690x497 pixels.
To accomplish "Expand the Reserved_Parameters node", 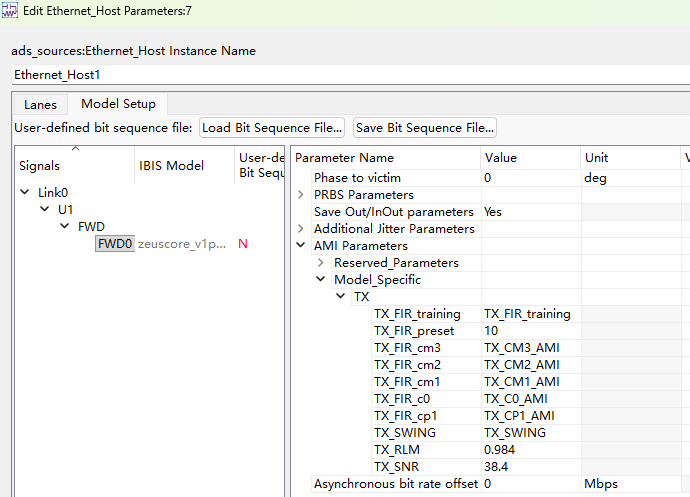I will pyautogui.click(x=321, y=262).
